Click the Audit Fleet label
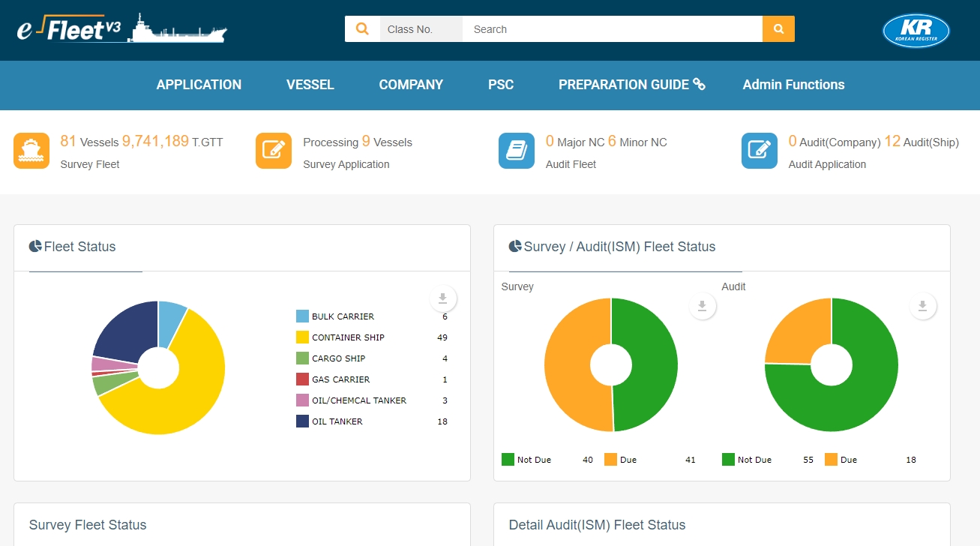 coord(571,164)
